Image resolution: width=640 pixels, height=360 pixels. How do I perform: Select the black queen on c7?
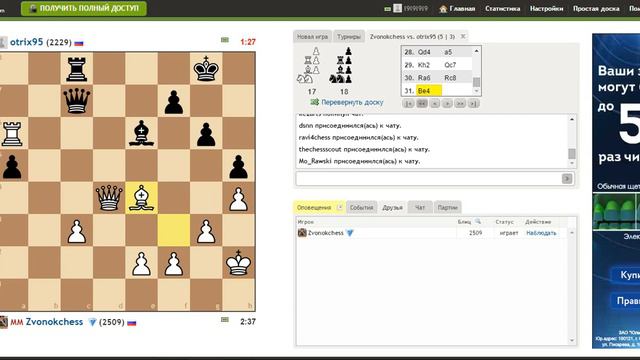click(77, 100)
